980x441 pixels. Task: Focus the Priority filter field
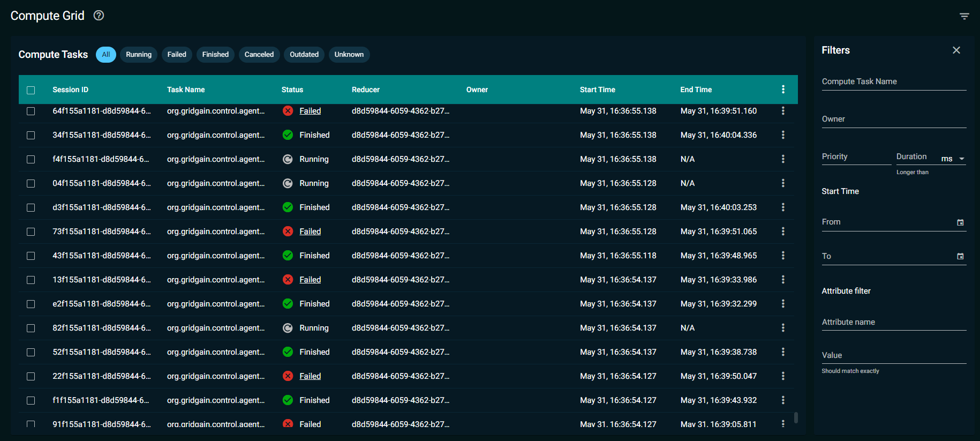click(x=856, y=156)
